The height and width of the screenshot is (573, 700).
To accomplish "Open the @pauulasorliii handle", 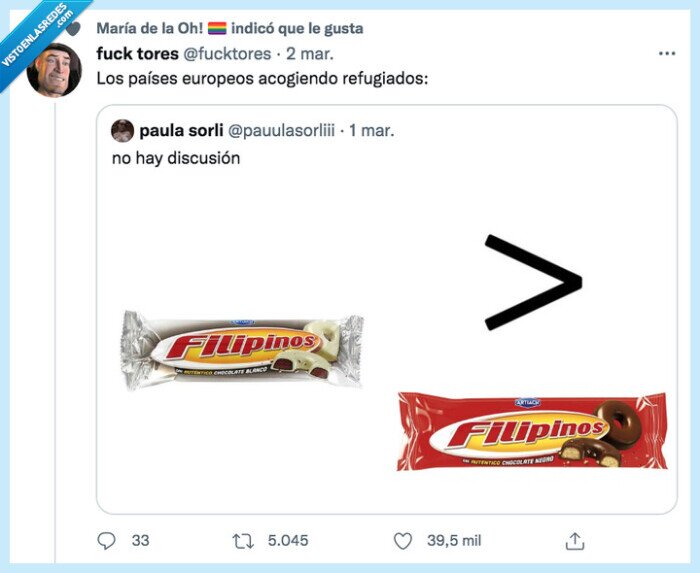I will pyautogui.click(x=281, y=131).
